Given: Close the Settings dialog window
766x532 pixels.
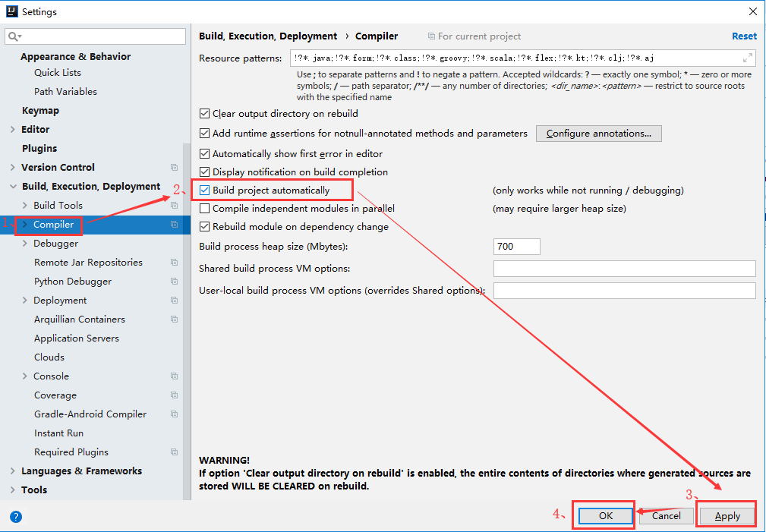Looking at the screenshot, I should click(x=753, y=11).
